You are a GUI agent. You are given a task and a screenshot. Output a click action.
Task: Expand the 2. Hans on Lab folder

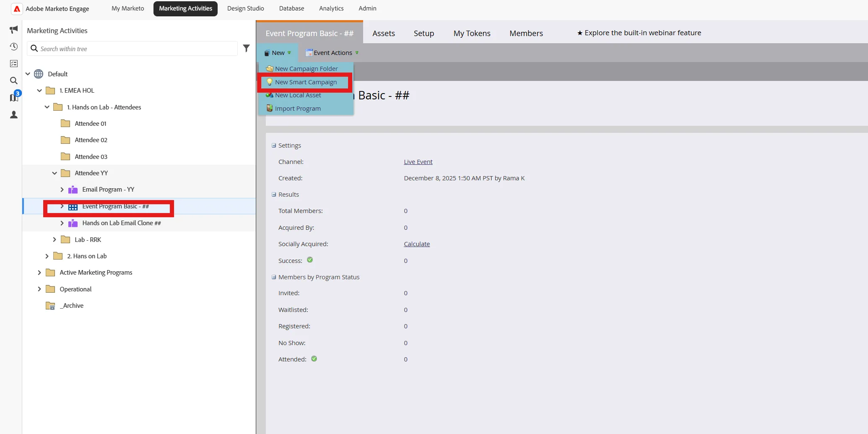point(47,256)
